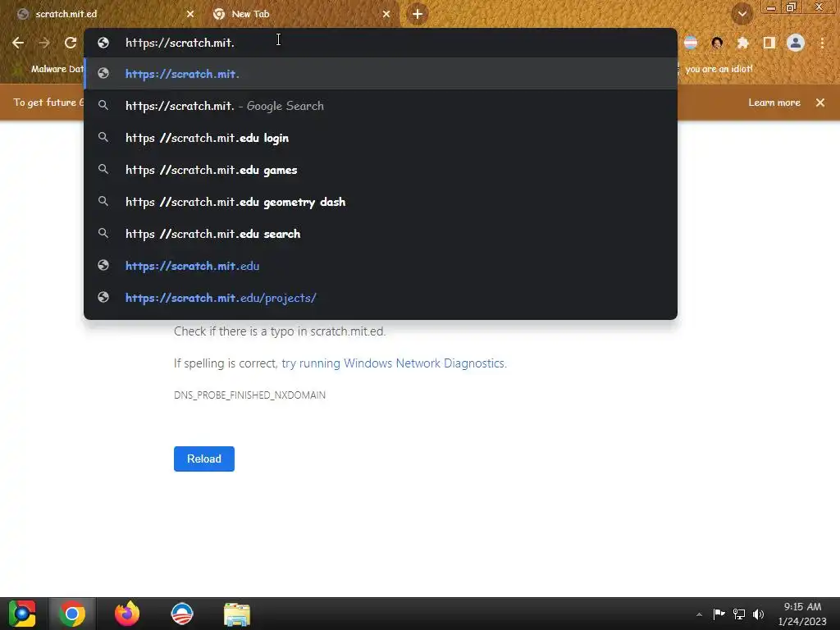The height and width of the screenshot is (630, 840).
Task: Click the face avatar extension icon
Action: tap(717, 43)
